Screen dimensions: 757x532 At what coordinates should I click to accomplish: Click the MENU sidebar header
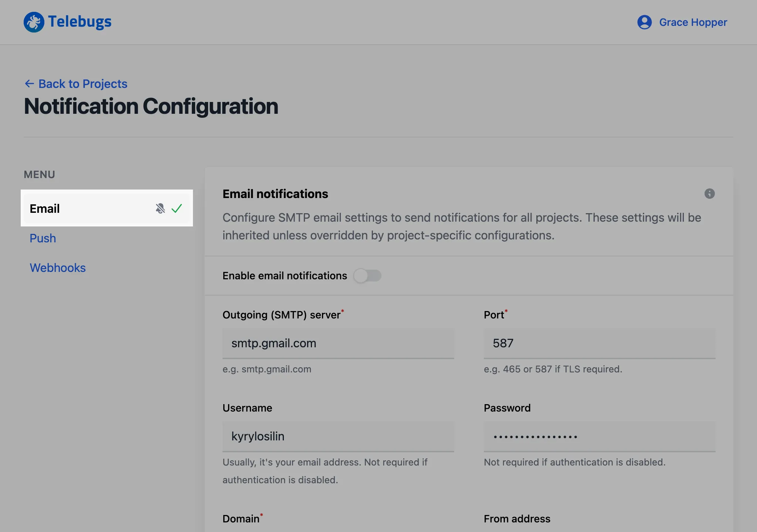40,174
